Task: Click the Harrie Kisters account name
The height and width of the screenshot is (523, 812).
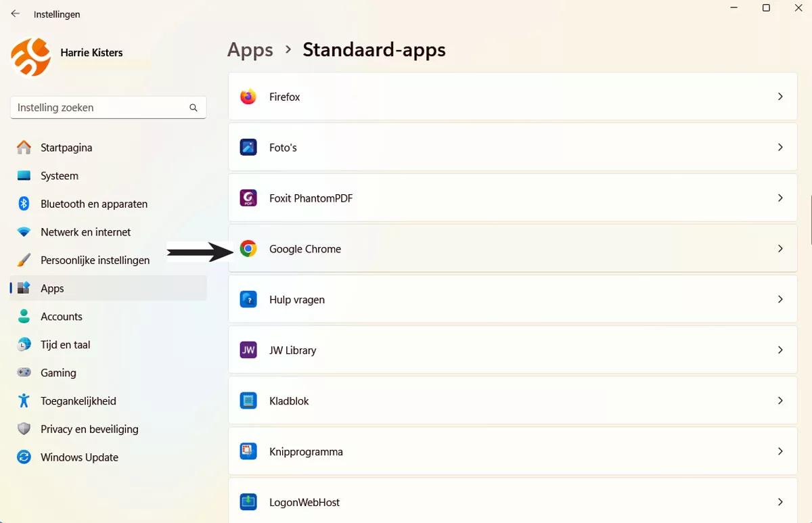Action: (91, 53)
